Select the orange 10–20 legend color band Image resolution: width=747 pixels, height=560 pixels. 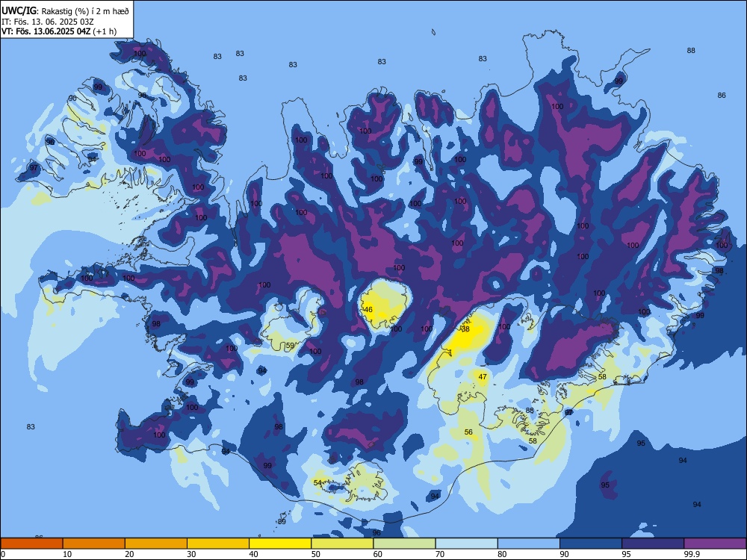(x=94, y=544)
